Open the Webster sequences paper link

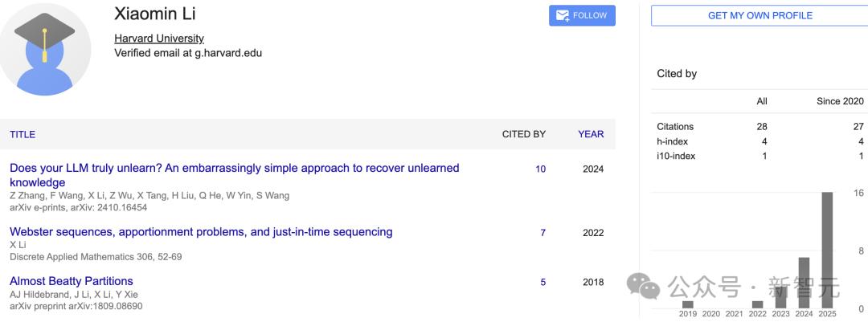[201, 232]
